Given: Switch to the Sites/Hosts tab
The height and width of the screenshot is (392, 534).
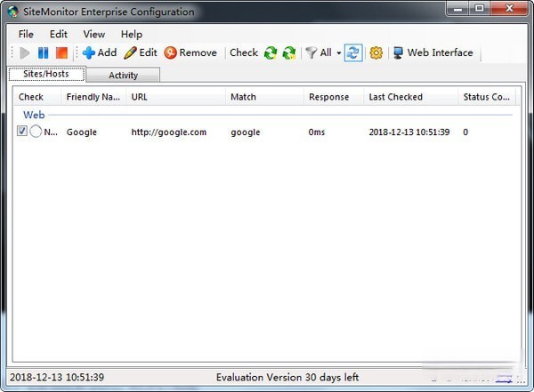Looking at the screenshot, I should (x=46, y=74).
